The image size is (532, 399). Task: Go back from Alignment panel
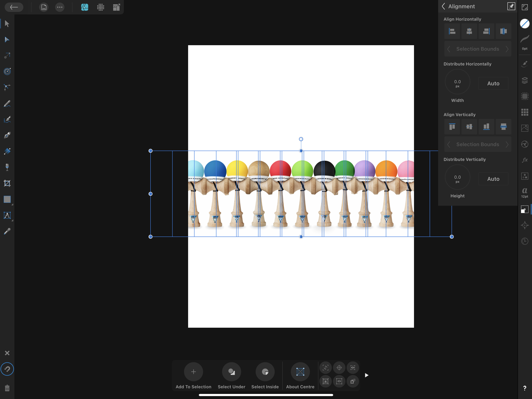click(x=443, y=6)
